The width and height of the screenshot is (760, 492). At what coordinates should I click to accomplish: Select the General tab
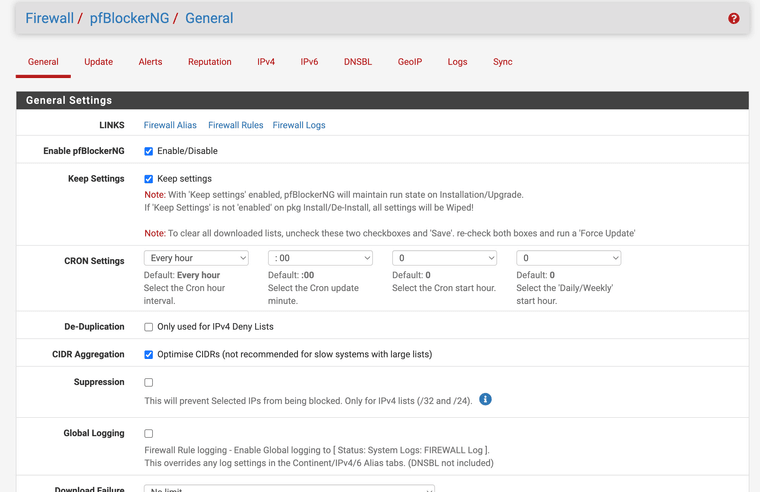(x=43, y=62)
